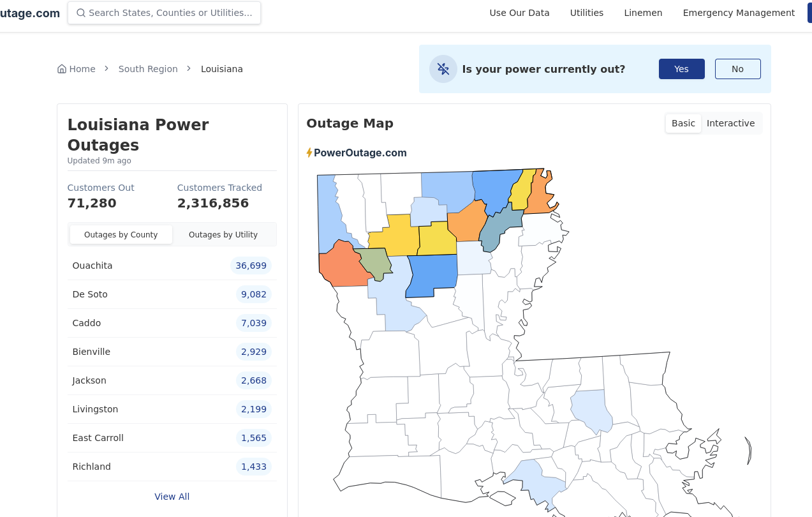Go to South Region breadcrumb
Viewport: 812px width, 517px height.
(148, 69)
